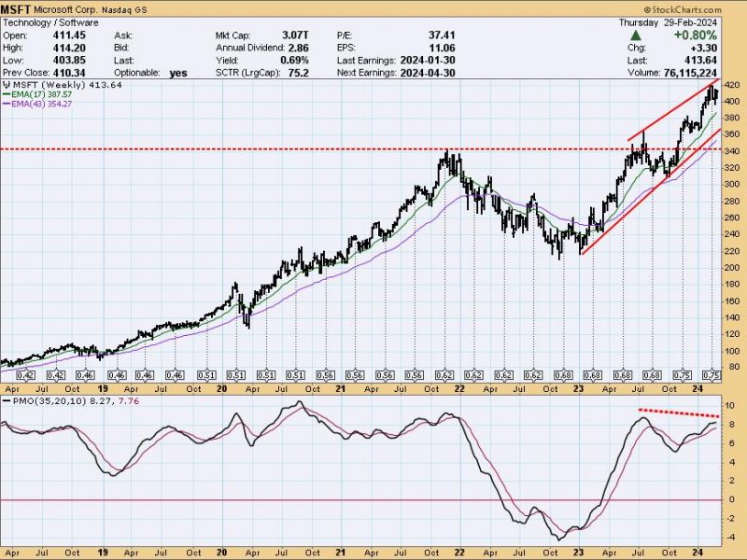Click the 200 label on price axis
Screen dimensions: 747x560
[733, 268]
